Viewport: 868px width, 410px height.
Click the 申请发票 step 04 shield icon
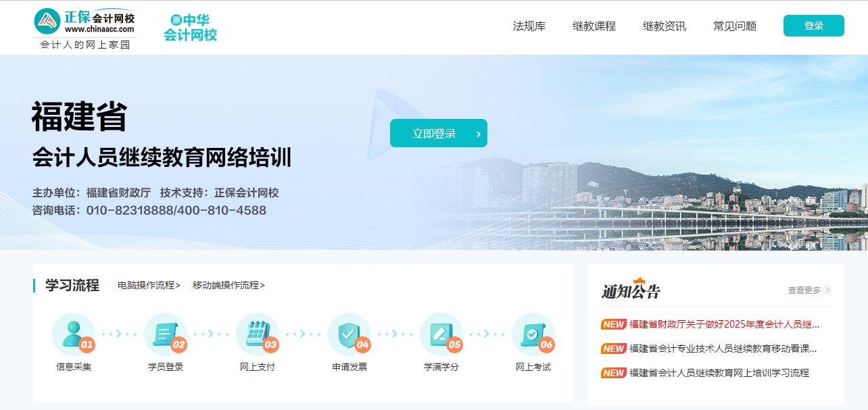click(349, 334)
